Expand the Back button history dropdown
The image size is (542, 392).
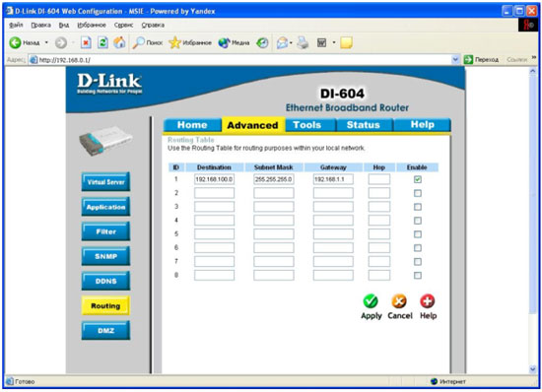(x=46, y=42)
